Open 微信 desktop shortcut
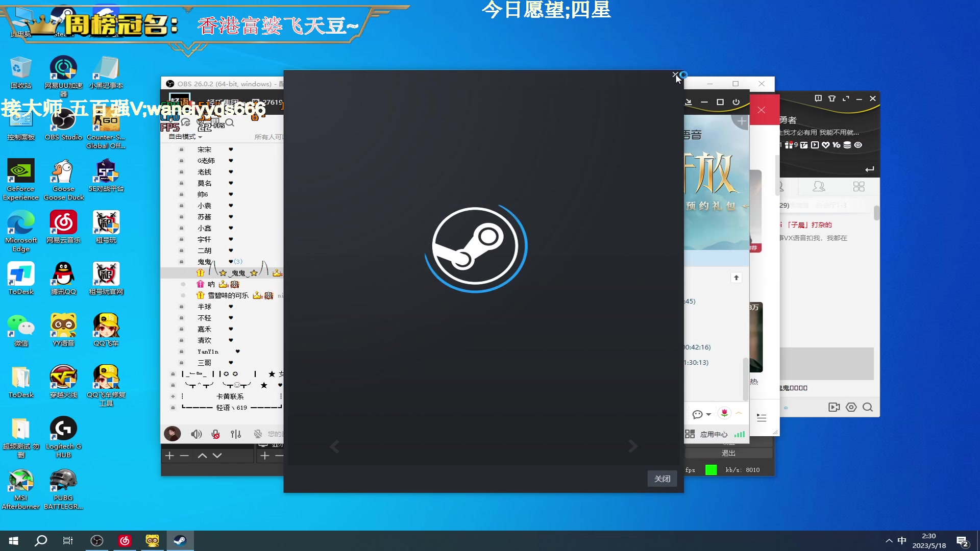 (x=20, y=330)
